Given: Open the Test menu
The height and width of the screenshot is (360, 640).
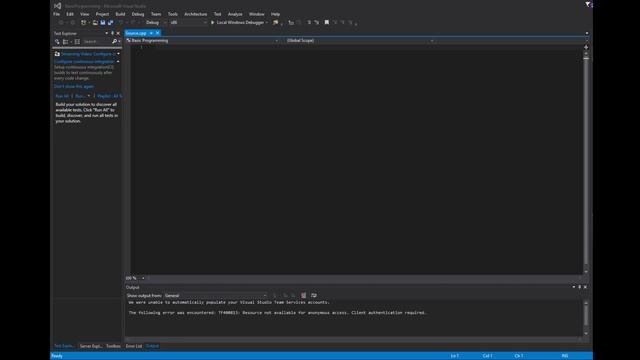Looking at the screenshot, I should coord(217,14).
